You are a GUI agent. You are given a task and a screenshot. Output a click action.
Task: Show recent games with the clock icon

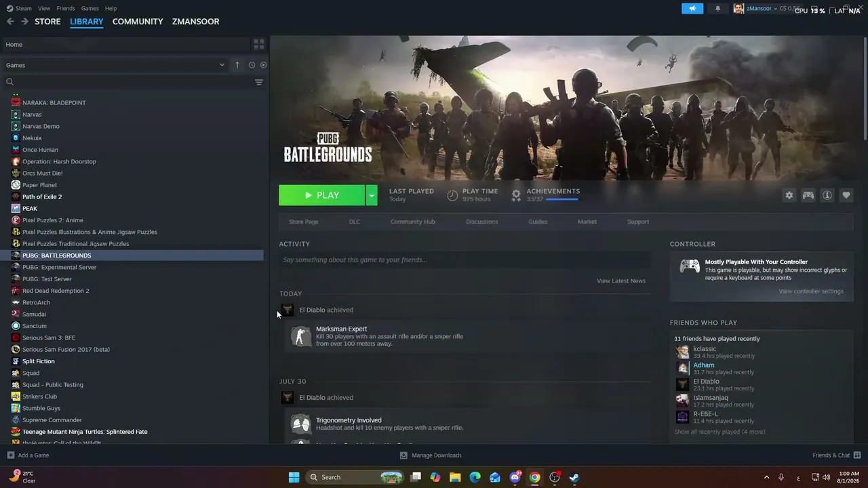pyautogui.click(x=252, y=65)
